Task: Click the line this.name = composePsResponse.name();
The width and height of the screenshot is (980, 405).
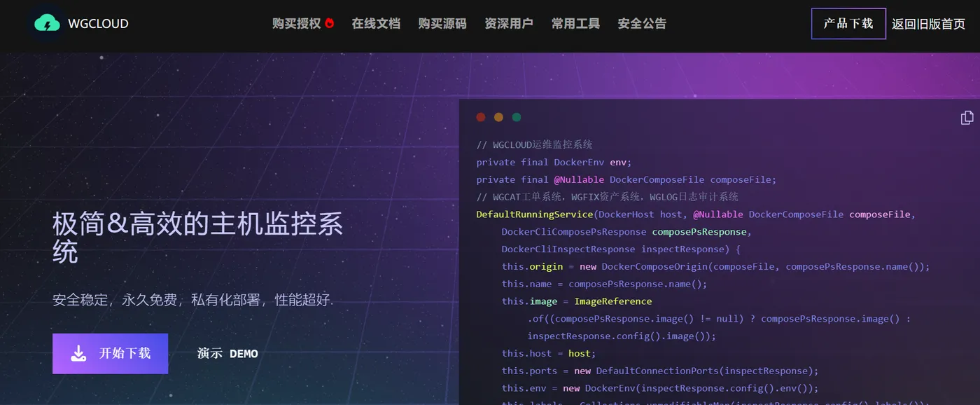Action: click(x=604, y=284)
